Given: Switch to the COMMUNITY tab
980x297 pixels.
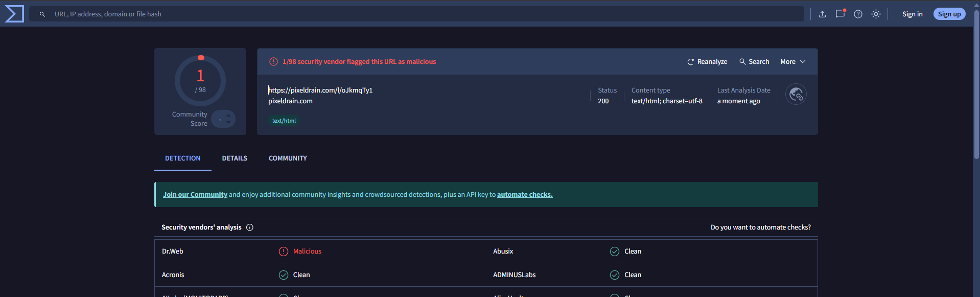Looking at the screenshot, I should [288, 158].
